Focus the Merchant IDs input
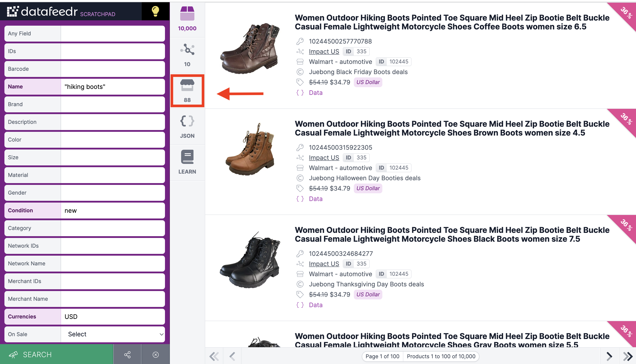The width and height of the screenshot is (636, 364). click(x=113, y=281)
